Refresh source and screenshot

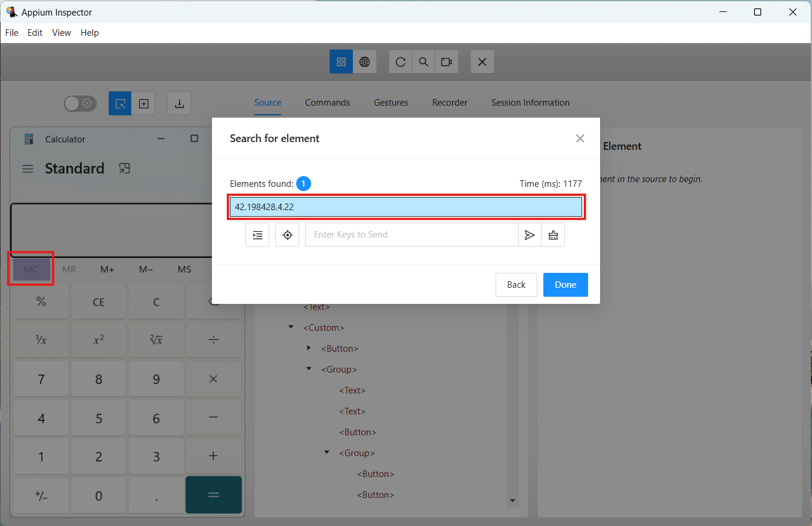coord(401,61)
